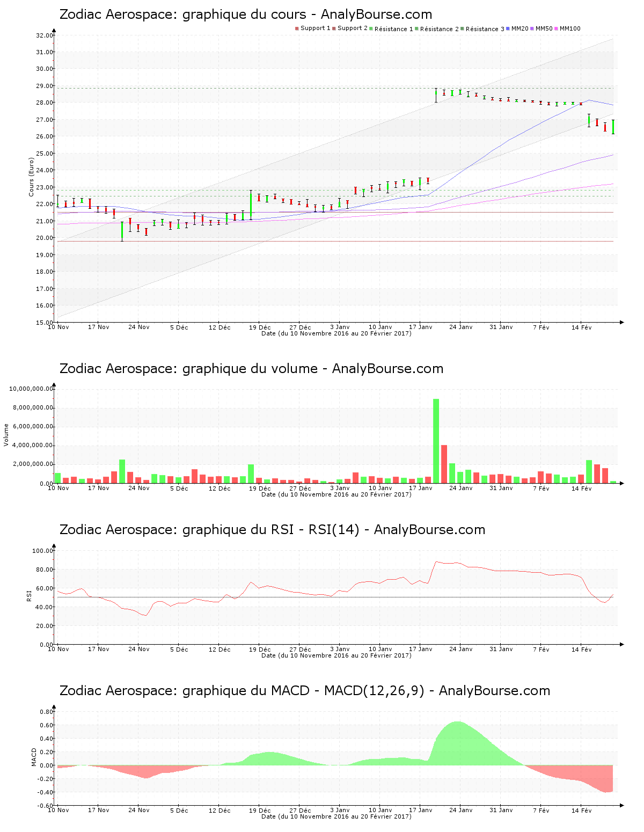Click the 'Cours (Euro)' y-axis label
644x832 pixels.
(31, 177)
